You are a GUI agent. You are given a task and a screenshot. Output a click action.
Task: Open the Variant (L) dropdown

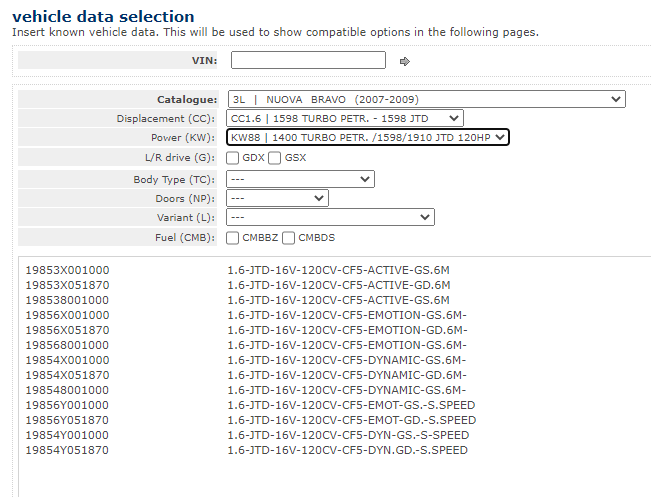(330, 217)
